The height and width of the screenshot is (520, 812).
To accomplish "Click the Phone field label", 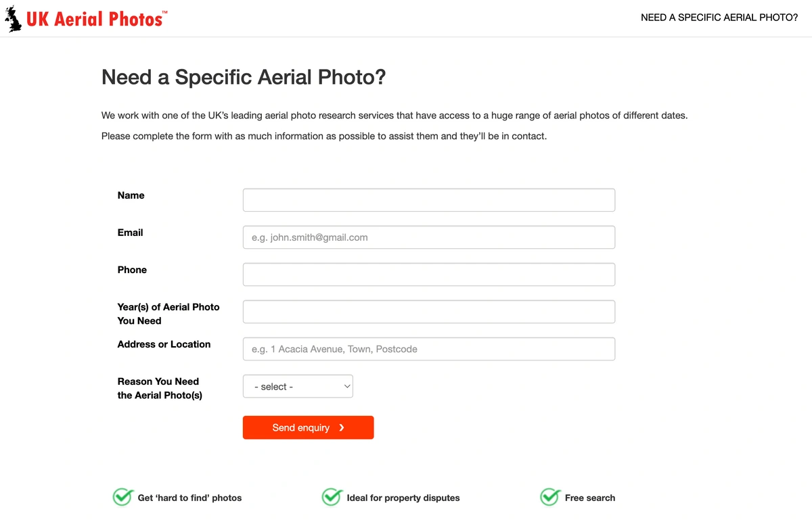I will point(132,270).
